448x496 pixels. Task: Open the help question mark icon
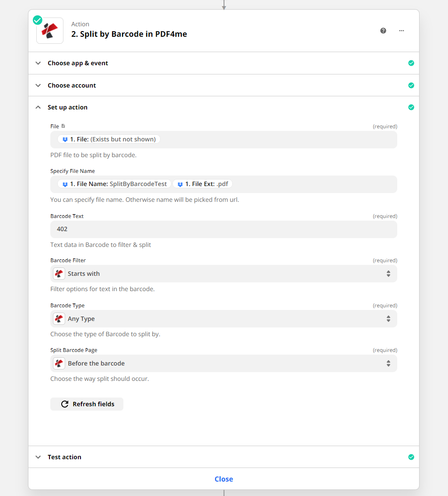pos(383,31)
